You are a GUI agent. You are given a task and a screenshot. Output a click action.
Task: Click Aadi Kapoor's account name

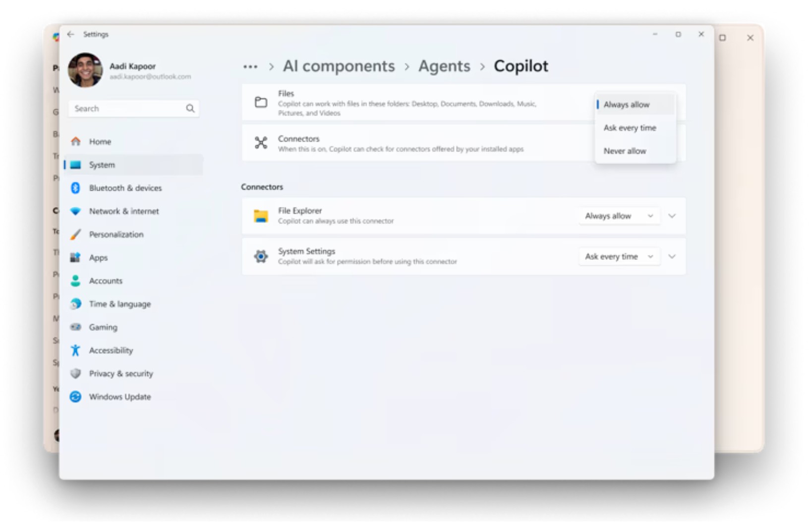tap(132, 66)
